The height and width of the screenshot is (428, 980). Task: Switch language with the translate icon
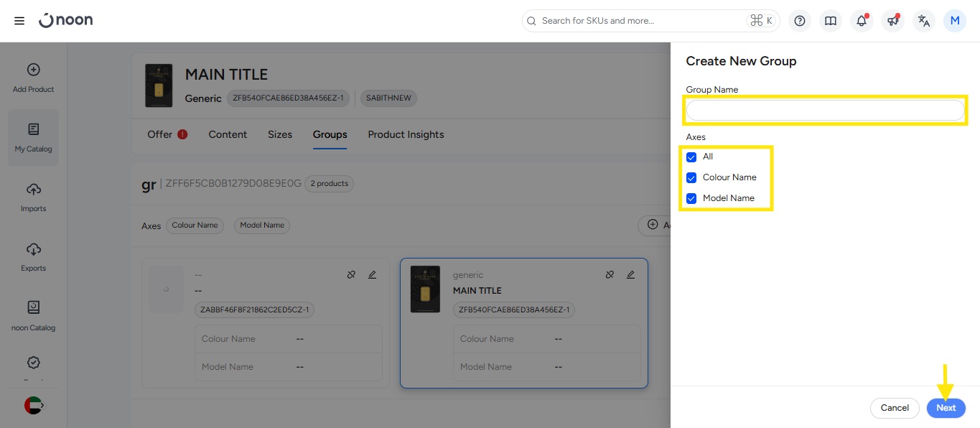(924, 21)
